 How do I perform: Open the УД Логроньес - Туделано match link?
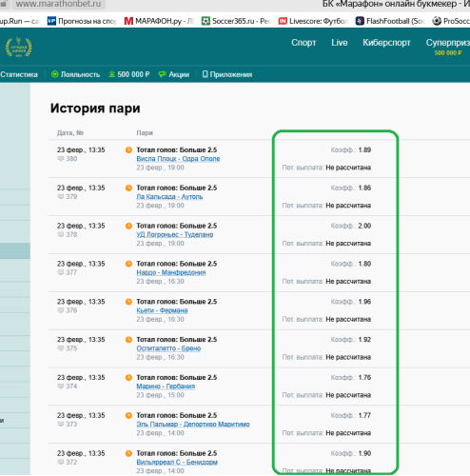[175, 234]
